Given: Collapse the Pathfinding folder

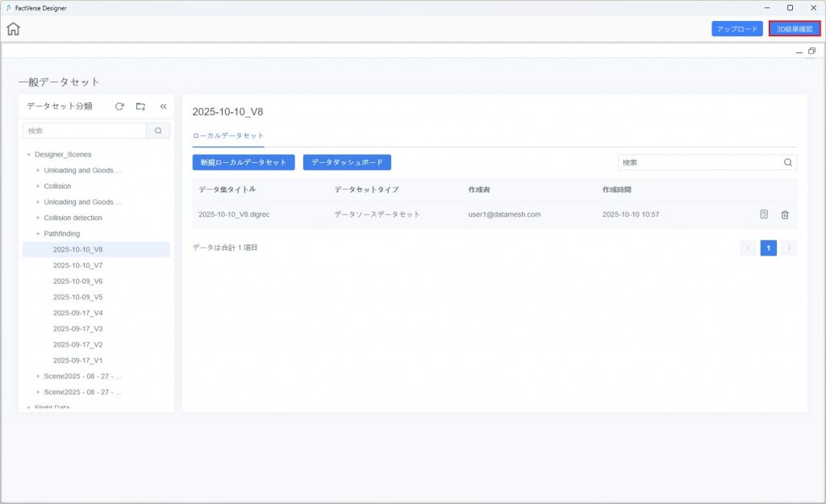Looking at the screenshot, I should [37, 234].
